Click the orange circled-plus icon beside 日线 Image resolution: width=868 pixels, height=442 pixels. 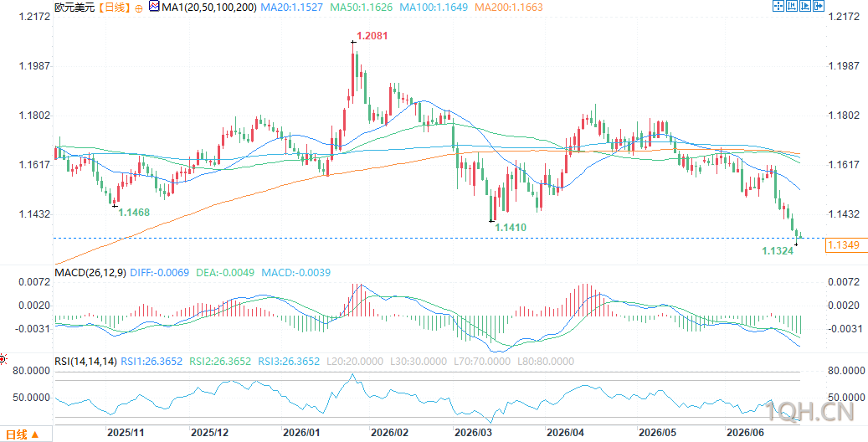(138, 8)
